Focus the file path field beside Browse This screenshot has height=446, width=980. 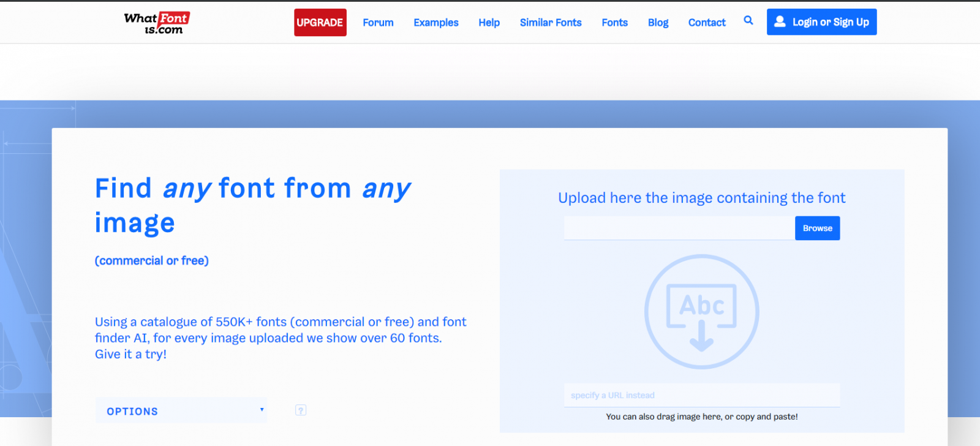click(x=679, y=229)
